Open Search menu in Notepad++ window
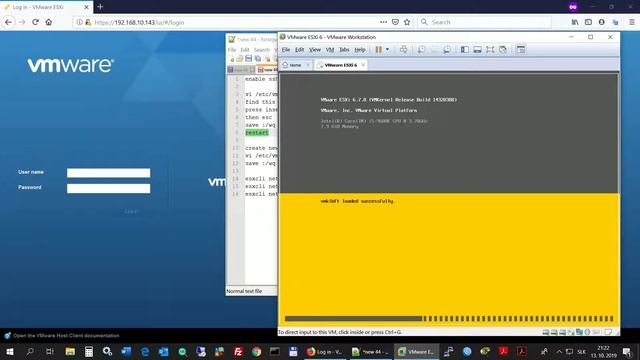Image resolution: width=640 pixels, height=360 pixels. [262, 50]
